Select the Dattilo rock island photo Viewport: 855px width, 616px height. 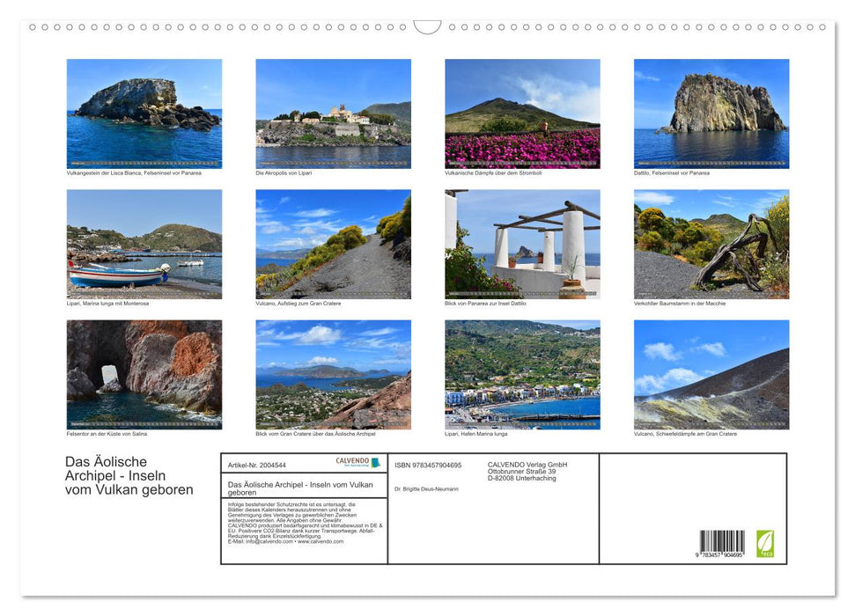tap(711, 114)
